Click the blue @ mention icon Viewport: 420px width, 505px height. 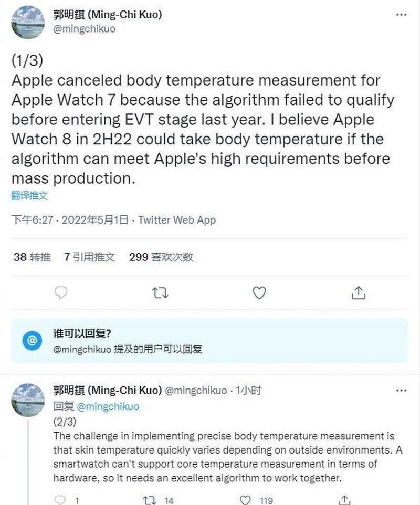[32, 340]
